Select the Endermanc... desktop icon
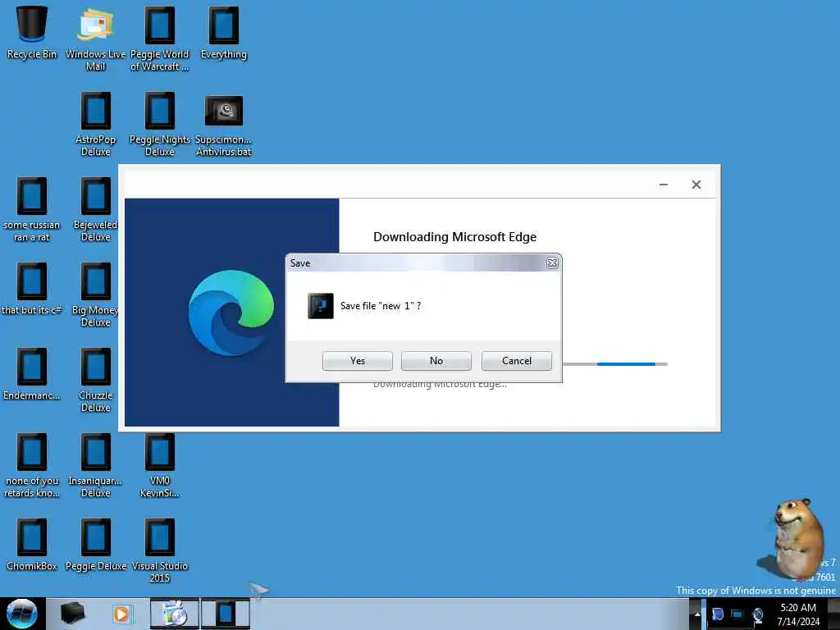 (32, 374)
